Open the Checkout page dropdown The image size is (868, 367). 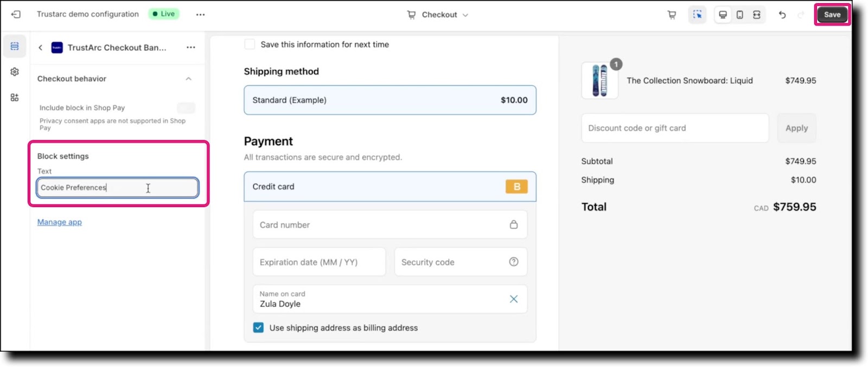coord(438,15)
